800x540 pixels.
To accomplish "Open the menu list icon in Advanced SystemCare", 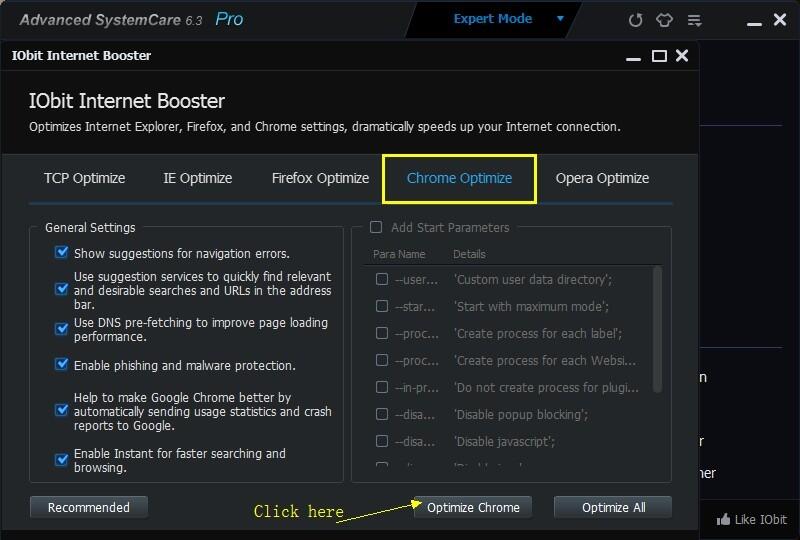I will (694, 20).
